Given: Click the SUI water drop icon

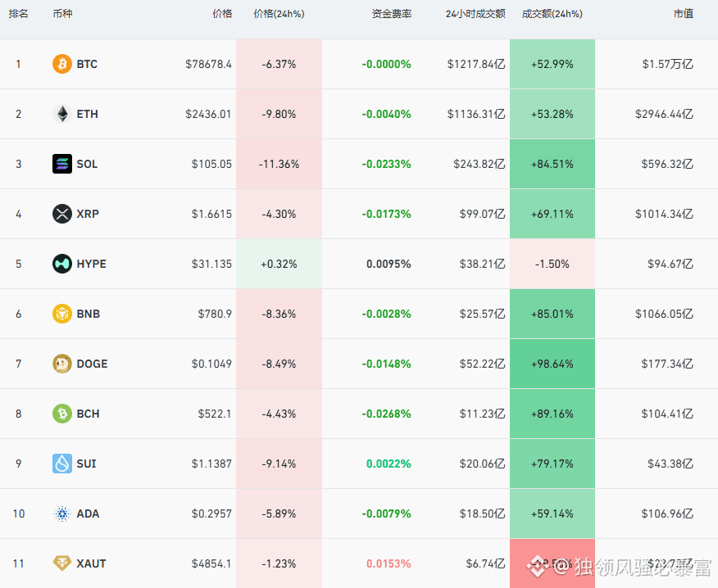Looking at the screenshot, I should (x=62, y=464).
